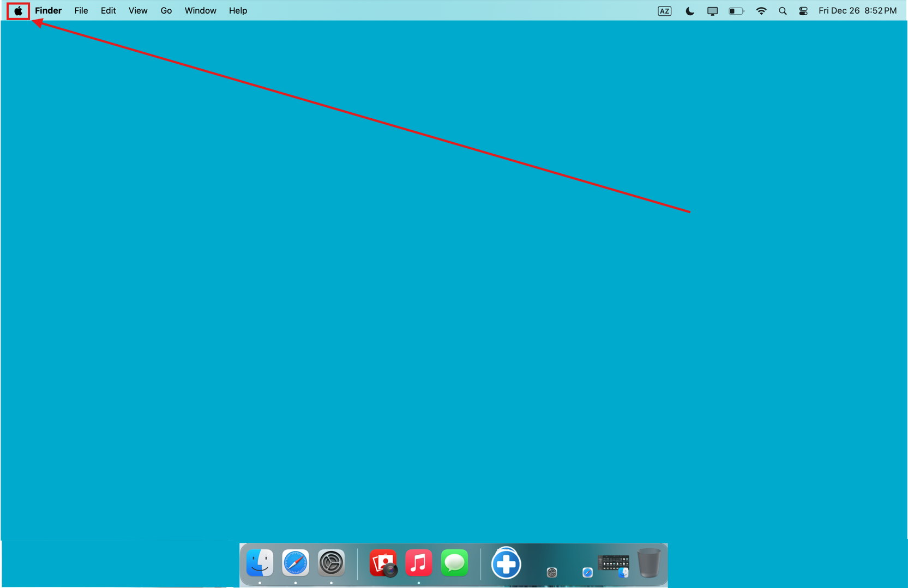Toggle Focus mode moon icon
This screenshot has width=908, height=588.
point(689,11)
